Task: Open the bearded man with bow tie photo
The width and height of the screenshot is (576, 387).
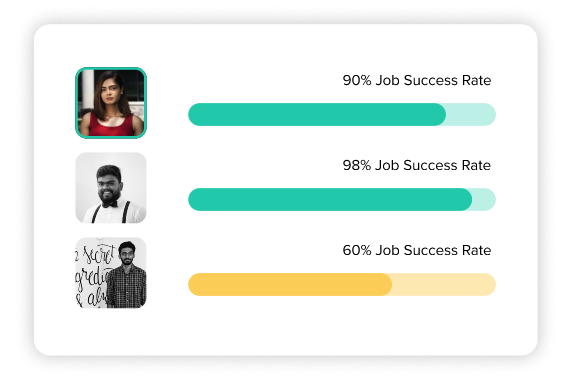Action: pyautogui.click(x=111, y=188)
